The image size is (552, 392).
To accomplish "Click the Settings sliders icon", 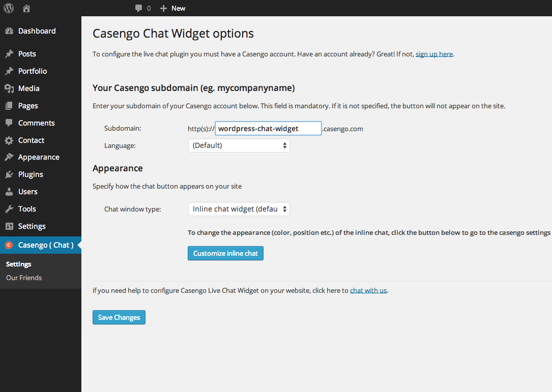I will 9,226.
